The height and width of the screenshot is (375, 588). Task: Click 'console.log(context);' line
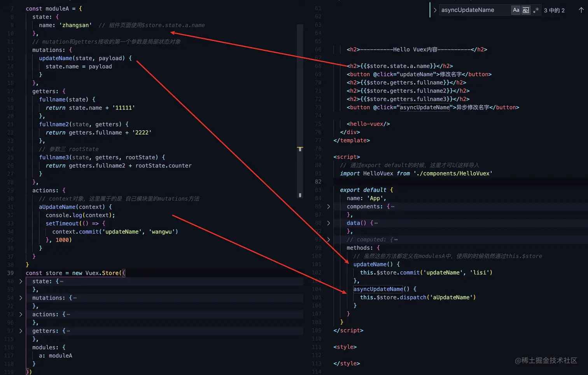(80, 215)
